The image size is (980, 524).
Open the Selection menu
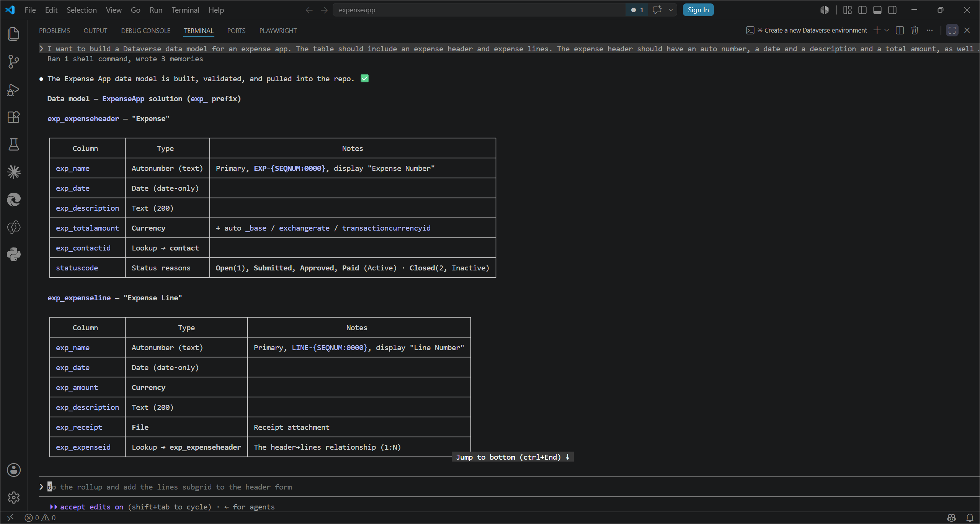(x=82, y=10)
